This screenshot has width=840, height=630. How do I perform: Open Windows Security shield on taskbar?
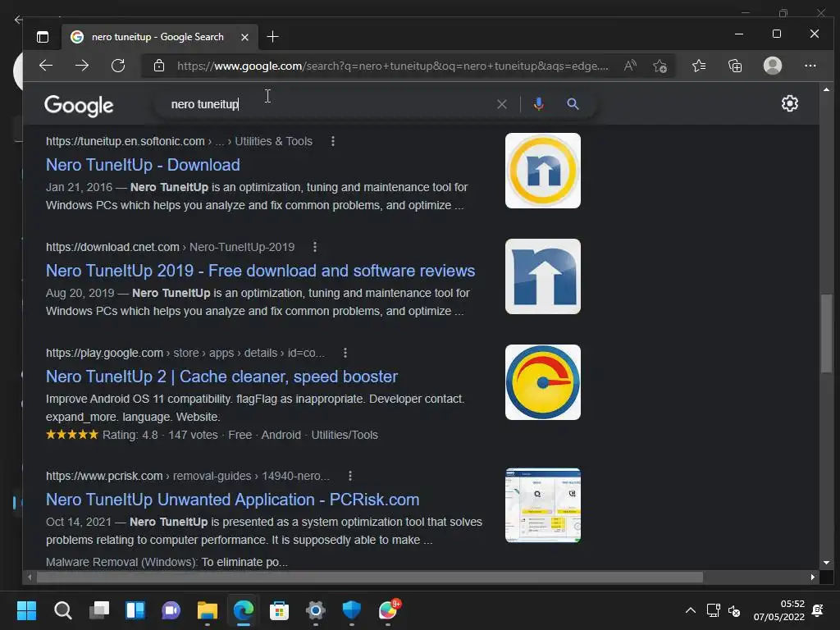[351, 610]
